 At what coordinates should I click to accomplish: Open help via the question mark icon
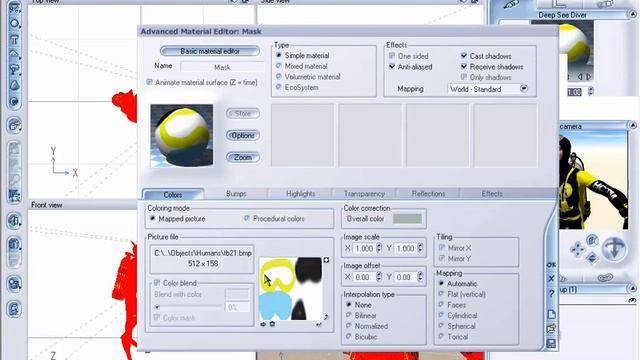click(x=551, y=294)
